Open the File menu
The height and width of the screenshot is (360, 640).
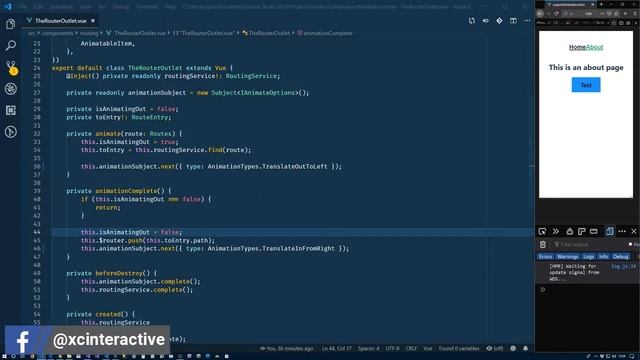[23, 7]
